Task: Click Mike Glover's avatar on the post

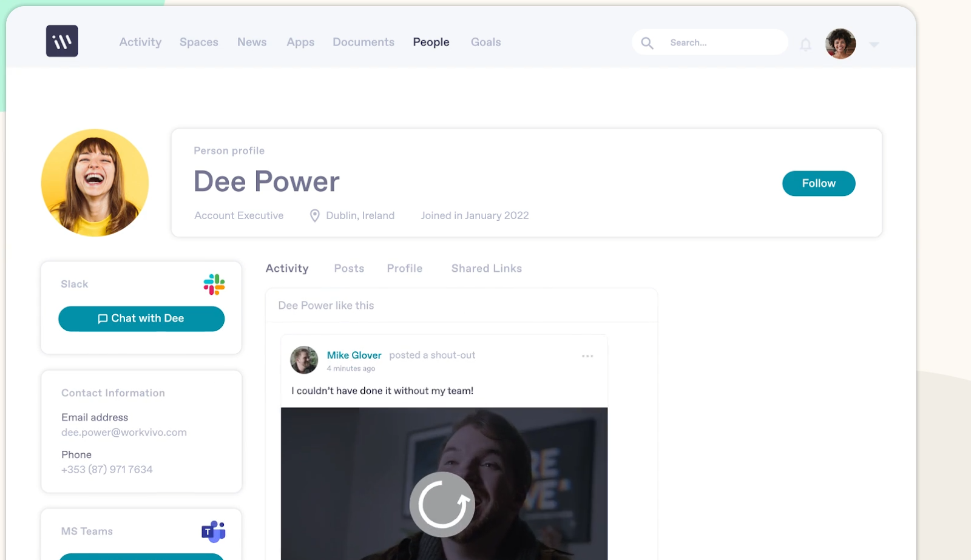Action: (304, 360)
